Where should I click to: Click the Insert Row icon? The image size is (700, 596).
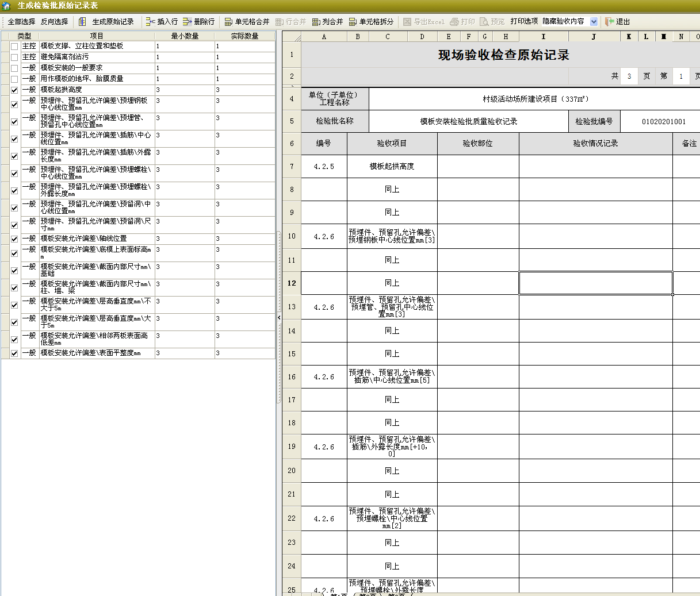(x=151, y=22)
